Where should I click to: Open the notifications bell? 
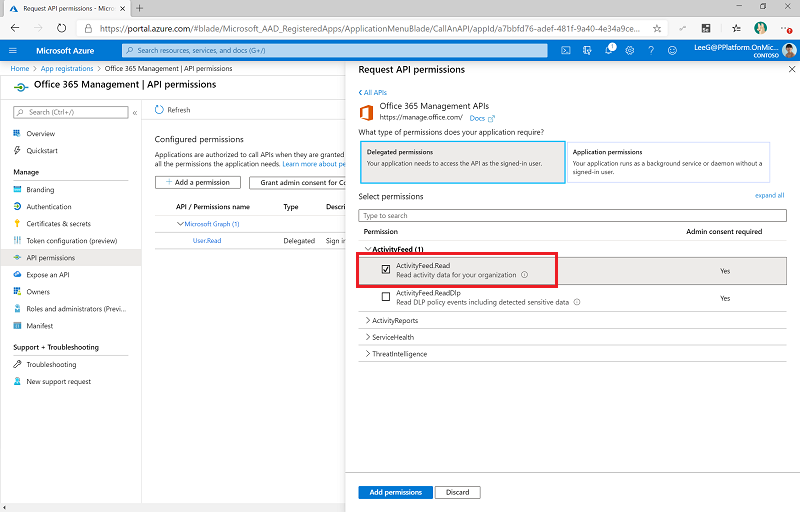coord(609,50)
